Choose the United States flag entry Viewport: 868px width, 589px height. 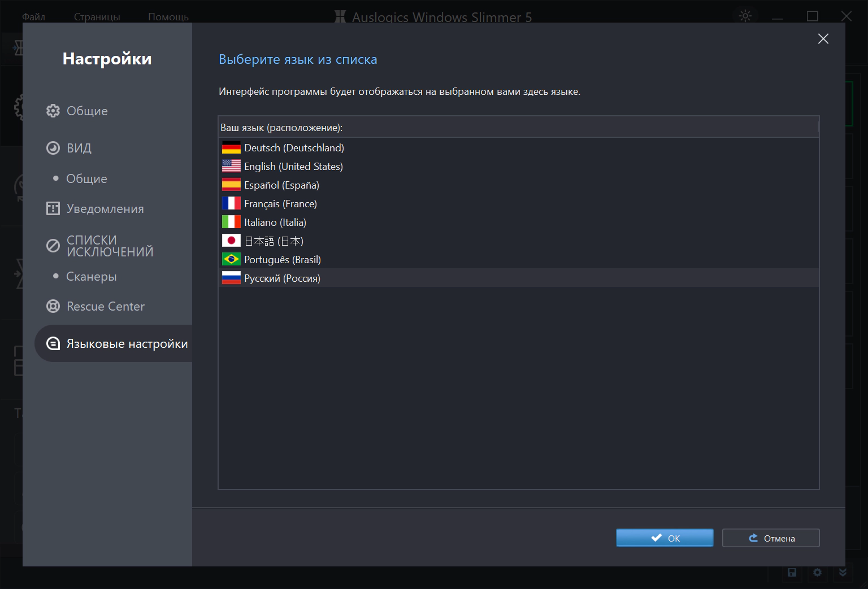(518, 167)
